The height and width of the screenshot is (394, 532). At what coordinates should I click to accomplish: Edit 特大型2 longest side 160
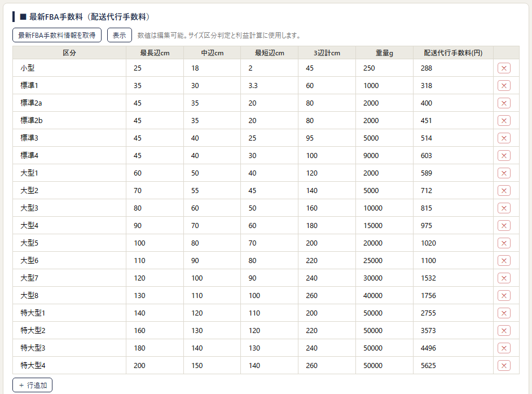click(155, 331)
